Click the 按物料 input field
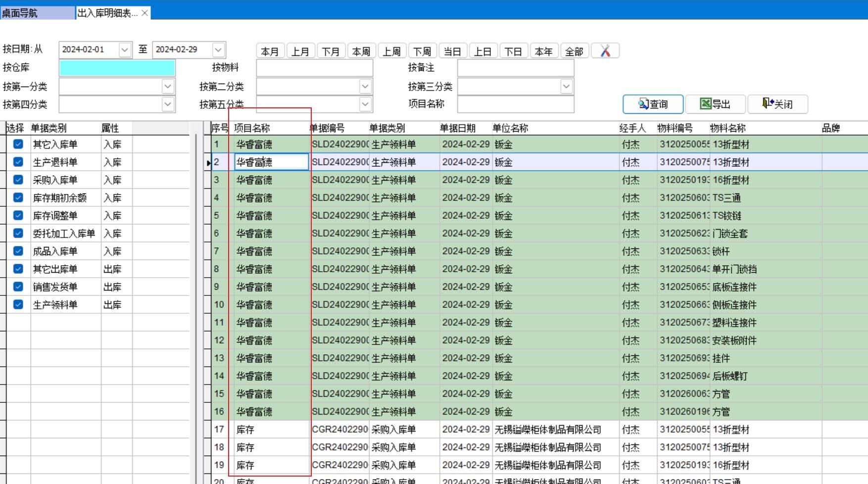The image size is (868, 484). tap(314, 68)
